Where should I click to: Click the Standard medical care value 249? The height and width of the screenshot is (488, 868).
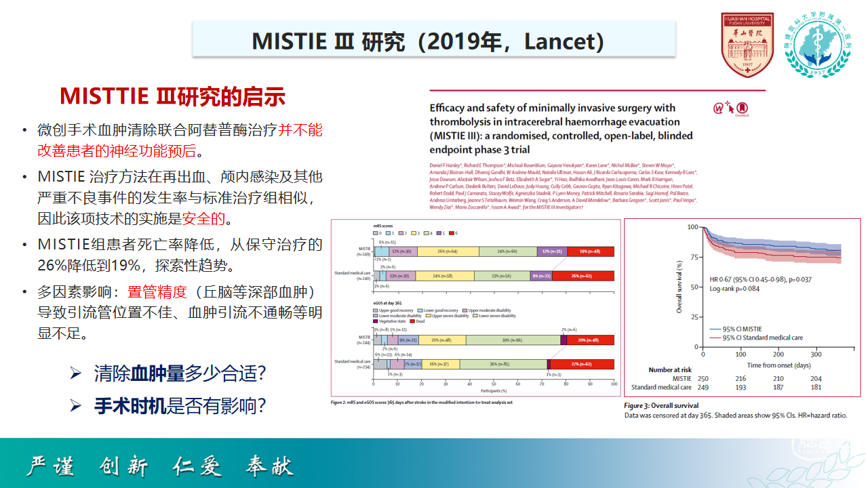click(x=705, y=388)
